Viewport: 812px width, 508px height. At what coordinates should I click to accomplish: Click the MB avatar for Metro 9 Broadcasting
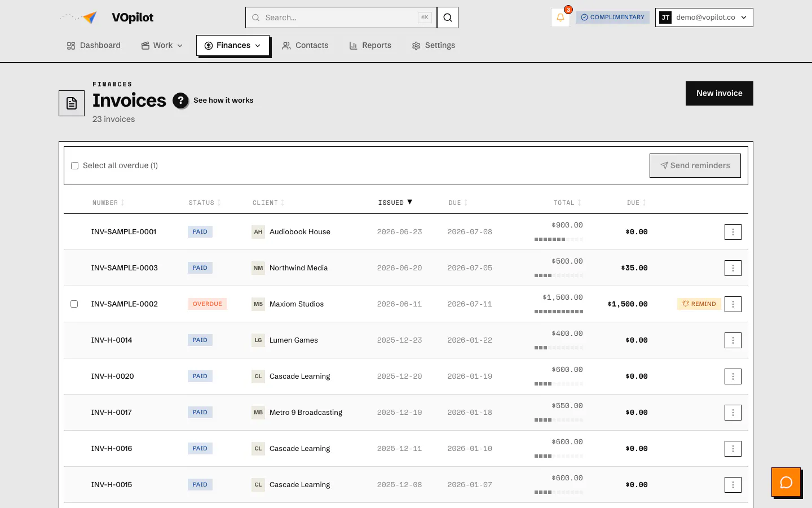(x=258, y=413)
